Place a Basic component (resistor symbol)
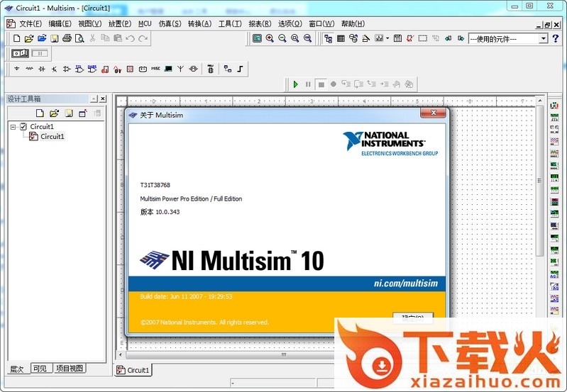Screen dimensions: 567x392 click(29, 69)
